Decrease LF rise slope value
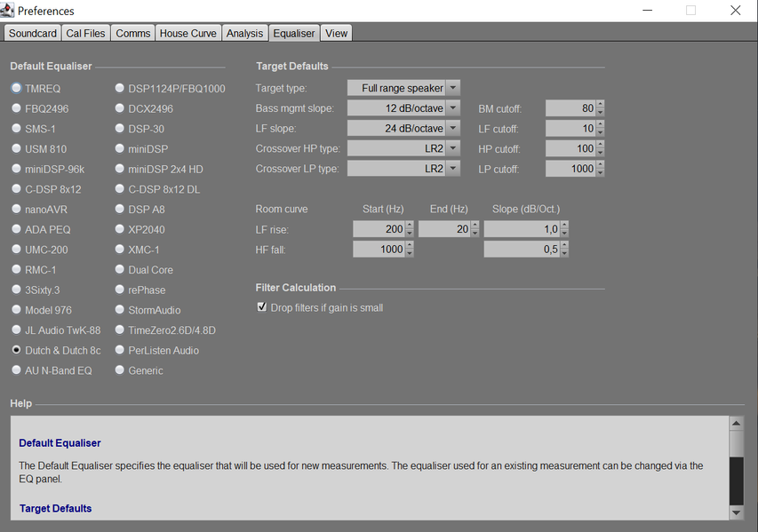This screenshot has width=758, height=532. [564, 234]
